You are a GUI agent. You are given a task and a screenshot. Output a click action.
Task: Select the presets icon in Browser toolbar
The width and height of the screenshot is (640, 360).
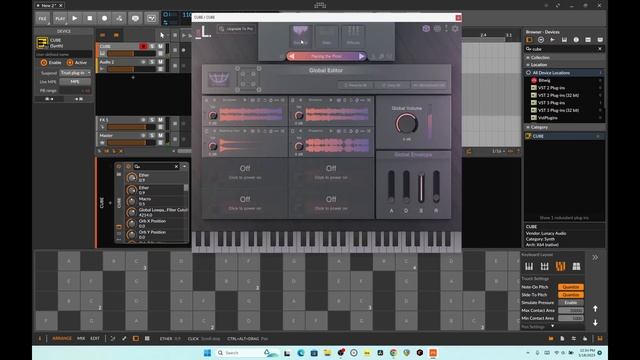541,40
